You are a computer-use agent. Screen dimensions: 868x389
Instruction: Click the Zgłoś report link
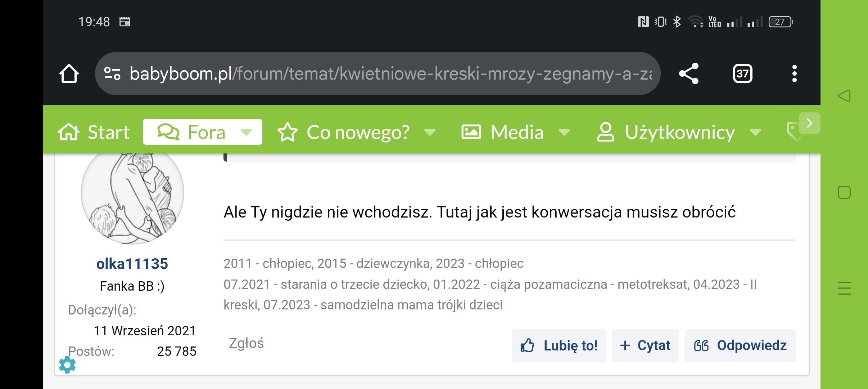point(246,343)
